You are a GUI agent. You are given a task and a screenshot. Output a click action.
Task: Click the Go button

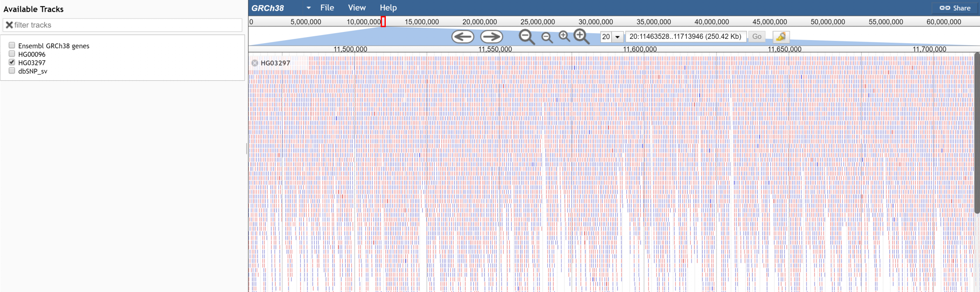click(x=757, y=37)
